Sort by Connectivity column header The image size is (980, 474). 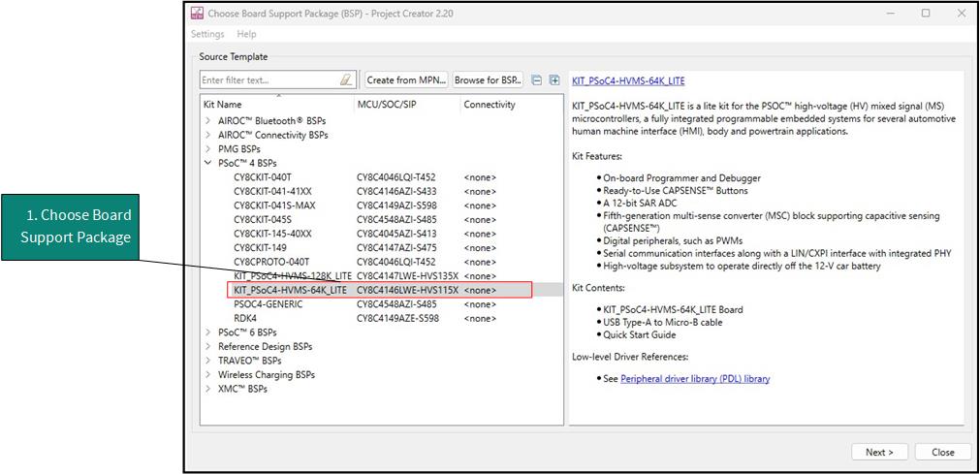tap(510, 105)
